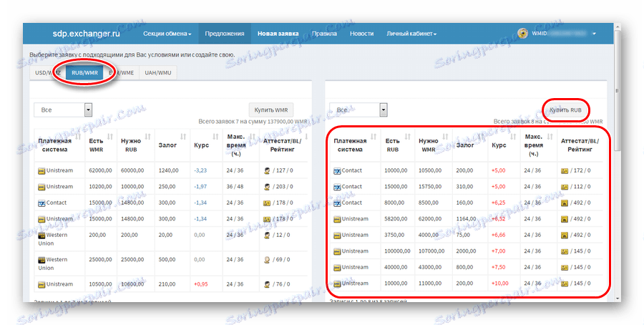Click the WMID avatar icon
Image resolution: width=644 pixels, height=325 pixels.
point(522,34)
